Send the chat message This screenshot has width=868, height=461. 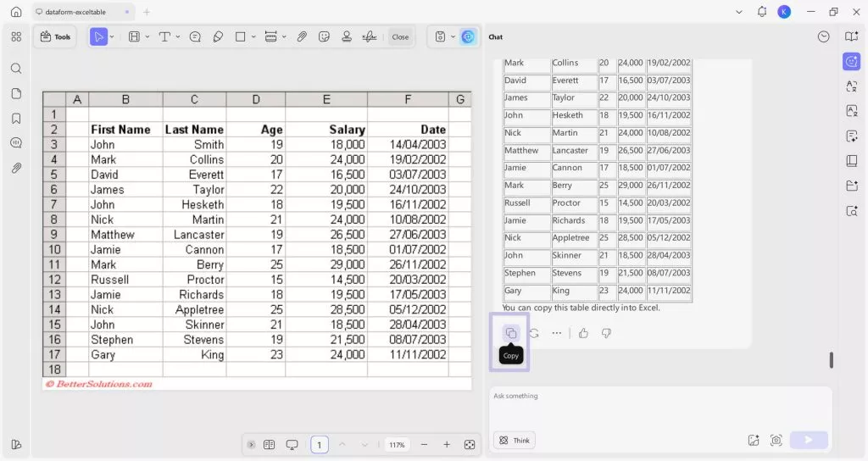pos(809,440)
